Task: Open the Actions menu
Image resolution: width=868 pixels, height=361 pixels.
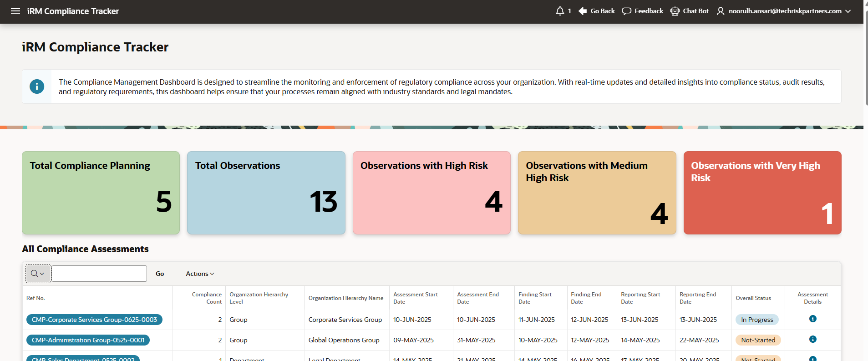Action: tap(200, 274)
